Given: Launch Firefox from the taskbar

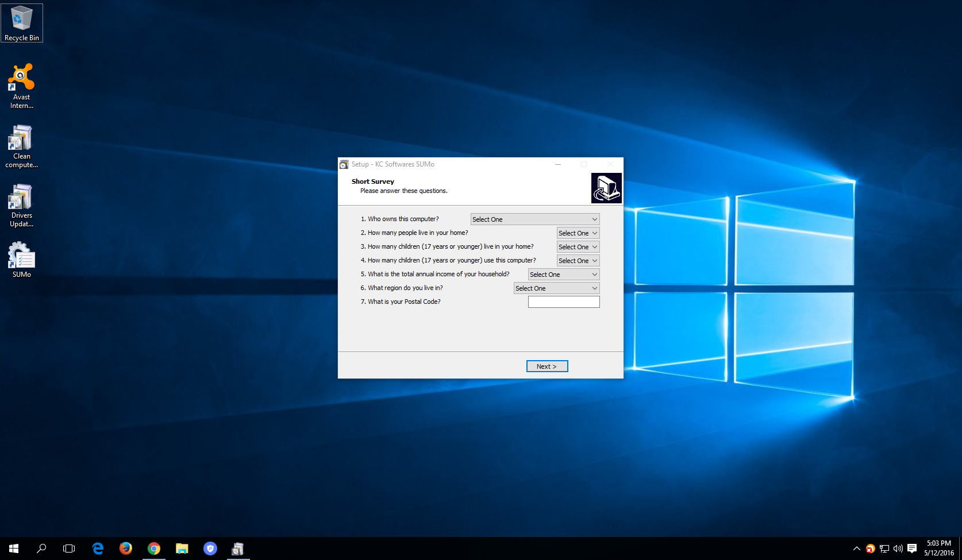Looking at the screenshot, I should click(125, 549).
